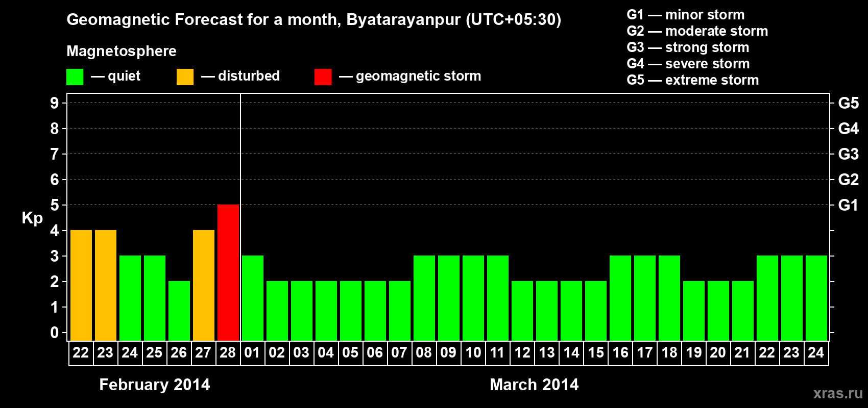Select the green bar for March 20
868x408 pixels.
pos(718,311)
